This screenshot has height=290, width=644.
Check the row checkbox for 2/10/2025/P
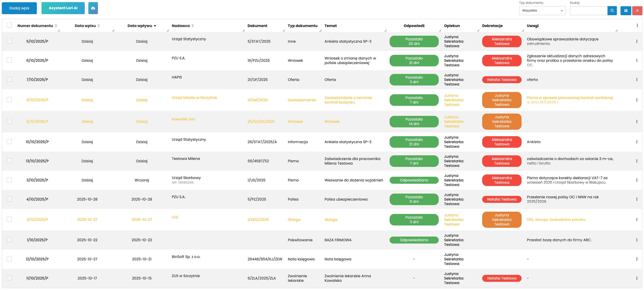[9, 219]
